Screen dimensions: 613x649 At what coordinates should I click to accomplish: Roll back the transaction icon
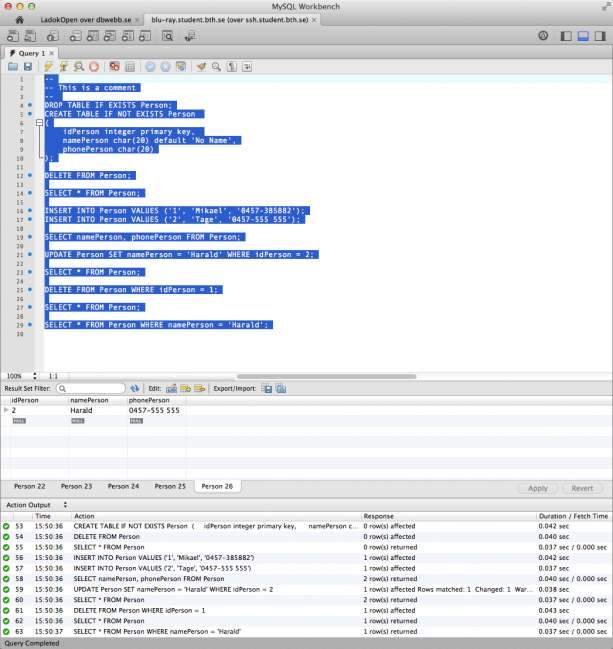click(166, 67)
